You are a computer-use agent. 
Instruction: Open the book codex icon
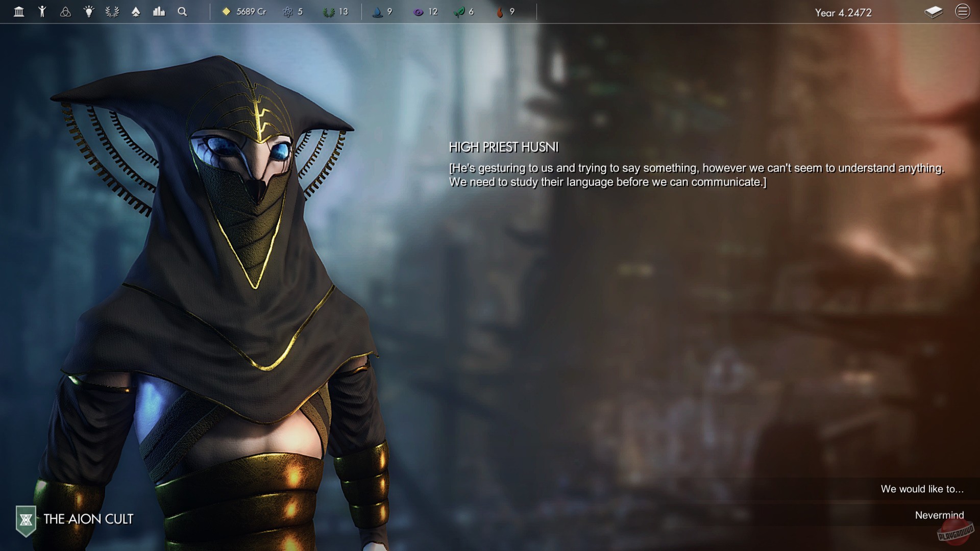click(x=933, y=12)
